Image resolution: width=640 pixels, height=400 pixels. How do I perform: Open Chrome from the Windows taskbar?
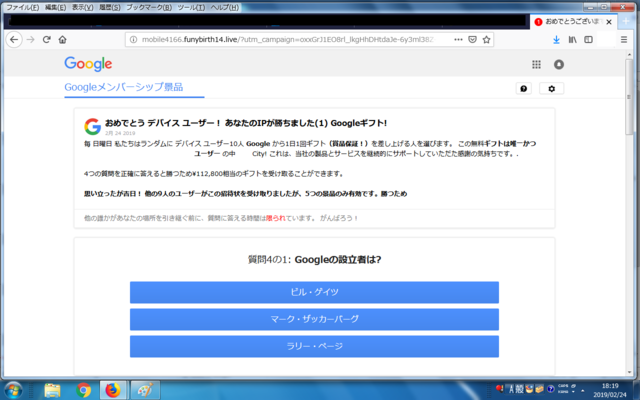pos(84,389)
